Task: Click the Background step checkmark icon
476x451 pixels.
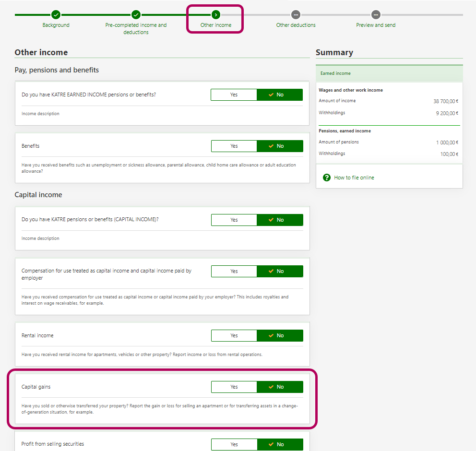Action: tap(56, 15)
